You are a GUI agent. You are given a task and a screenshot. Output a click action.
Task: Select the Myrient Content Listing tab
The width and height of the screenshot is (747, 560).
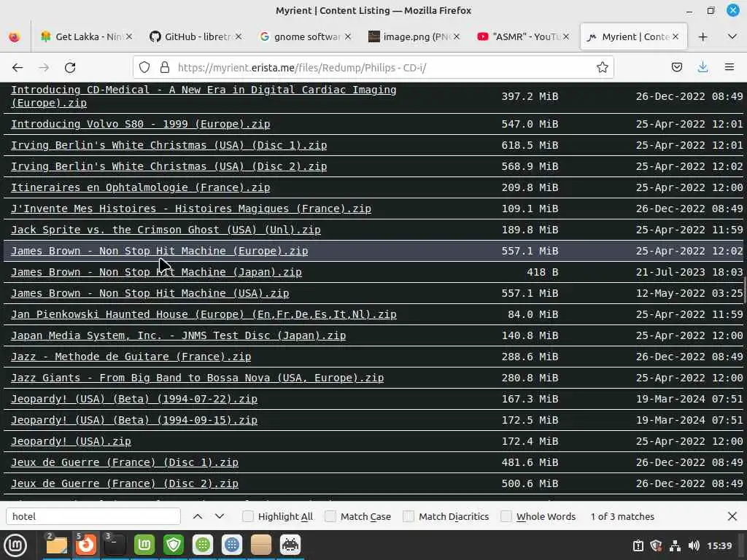pyautogui.click(x=634, y=36)
